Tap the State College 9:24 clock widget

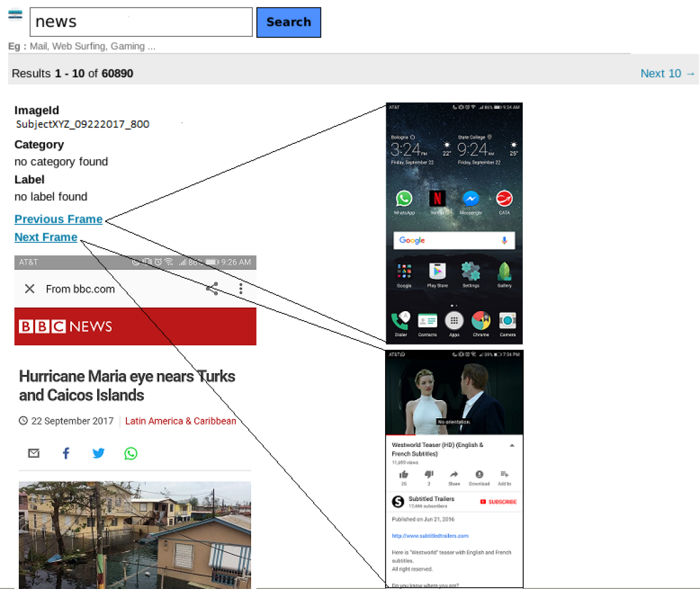point(488,150)
